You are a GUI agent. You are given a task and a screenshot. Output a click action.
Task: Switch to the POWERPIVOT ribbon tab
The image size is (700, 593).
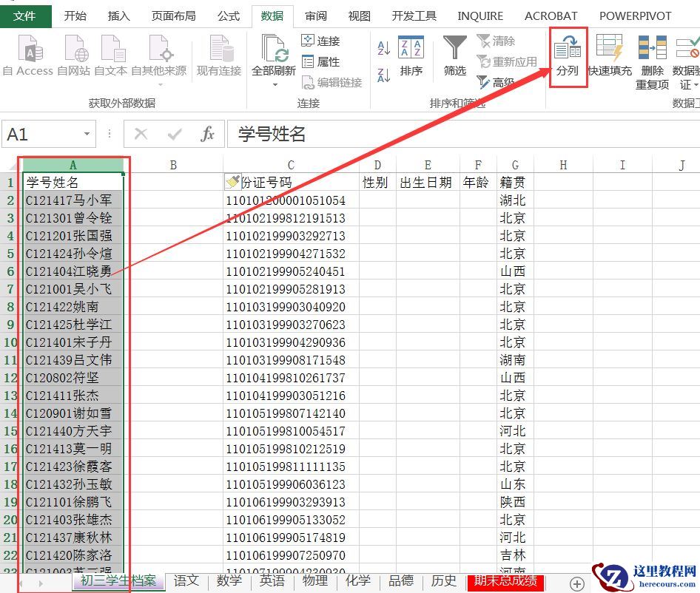[636, 16]
